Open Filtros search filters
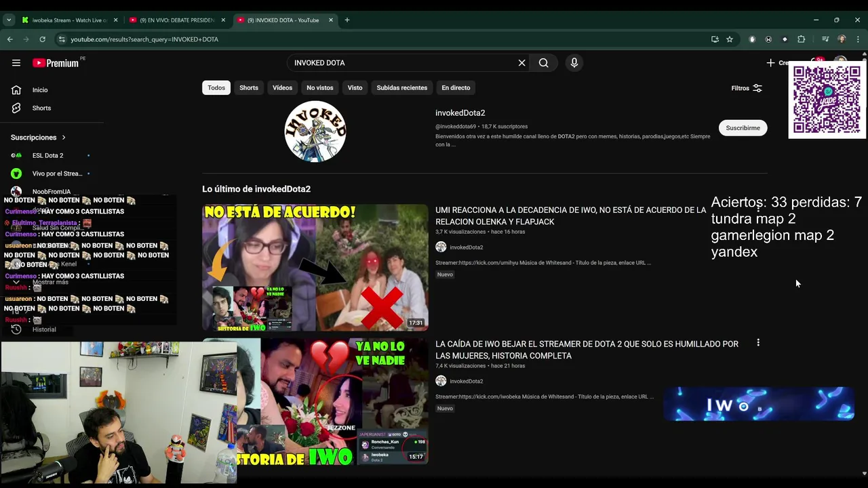The image size is (868, 488). 747,88
